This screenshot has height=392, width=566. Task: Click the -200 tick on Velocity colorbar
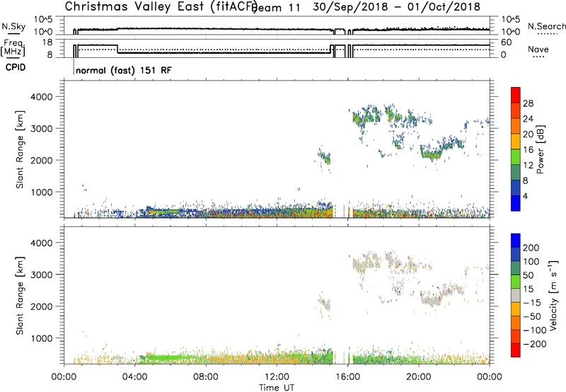point(533,344)
